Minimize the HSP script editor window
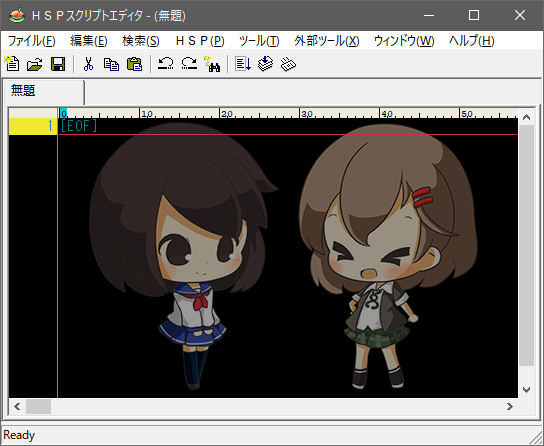This screenshot has height=446, width=544. click(x=429, y=16)
